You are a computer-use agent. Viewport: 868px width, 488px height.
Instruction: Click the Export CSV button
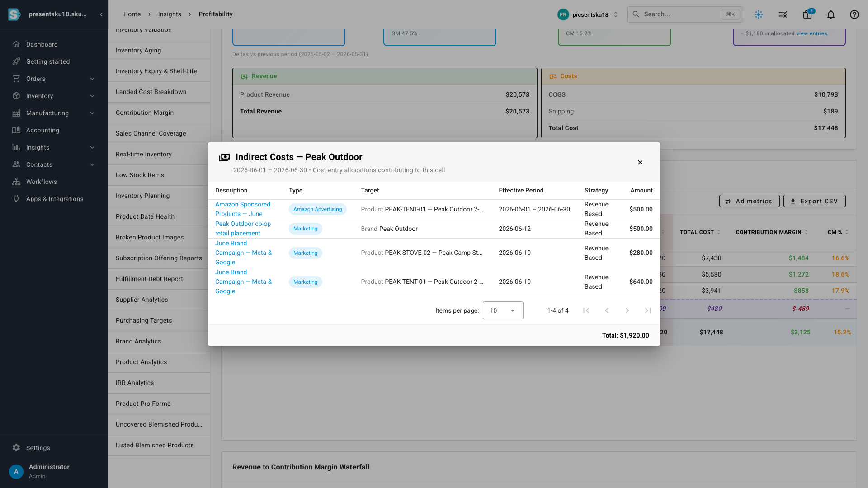(x=814, y=201)
